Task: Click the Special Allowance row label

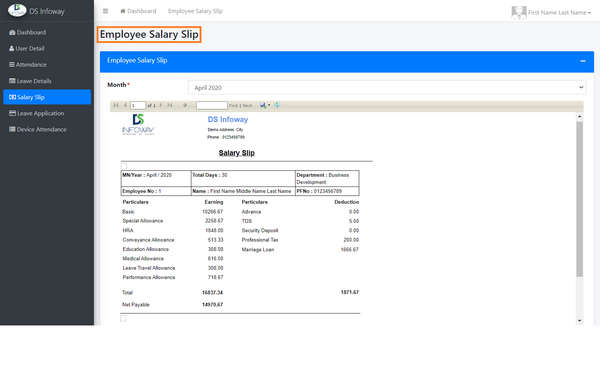Action: click(x=143, y=221)
